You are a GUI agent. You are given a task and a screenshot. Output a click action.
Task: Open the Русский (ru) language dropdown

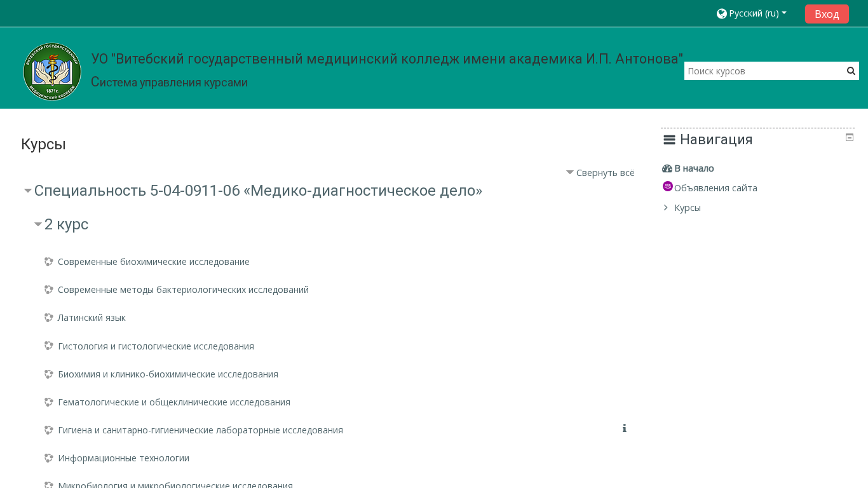point(752,13)
